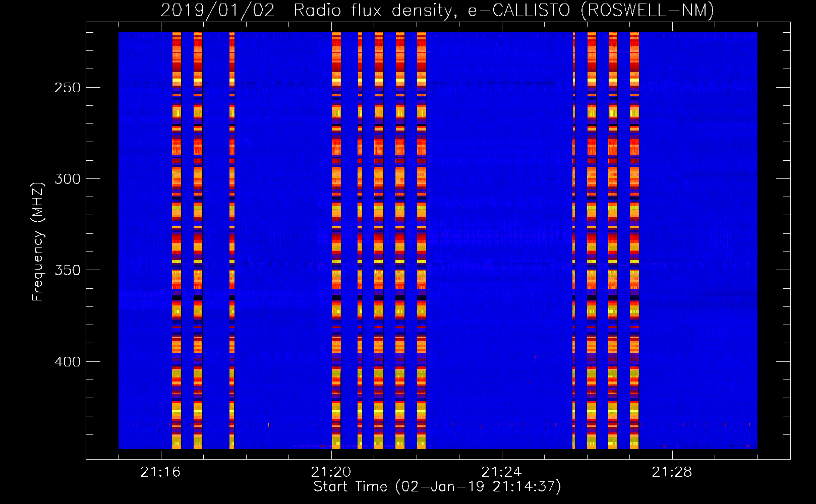This screenshot has width=816, height=504.
Task: Click the '21:20' time axis label
Action: (331, 472)
